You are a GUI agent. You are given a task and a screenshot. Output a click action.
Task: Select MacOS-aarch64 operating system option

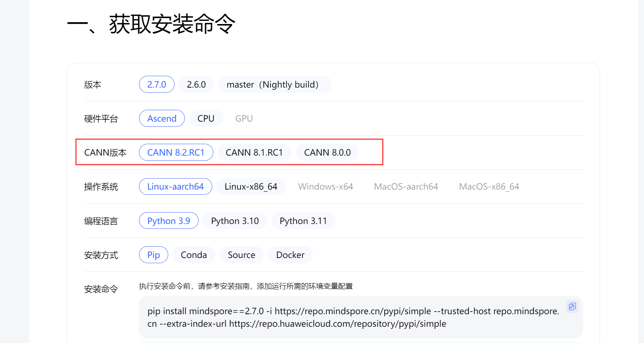pos(406,186)
